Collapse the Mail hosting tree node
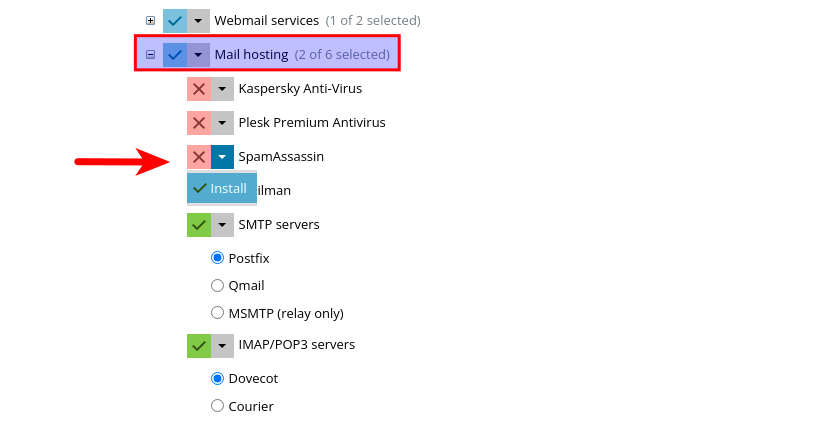 tap(150, 55)
